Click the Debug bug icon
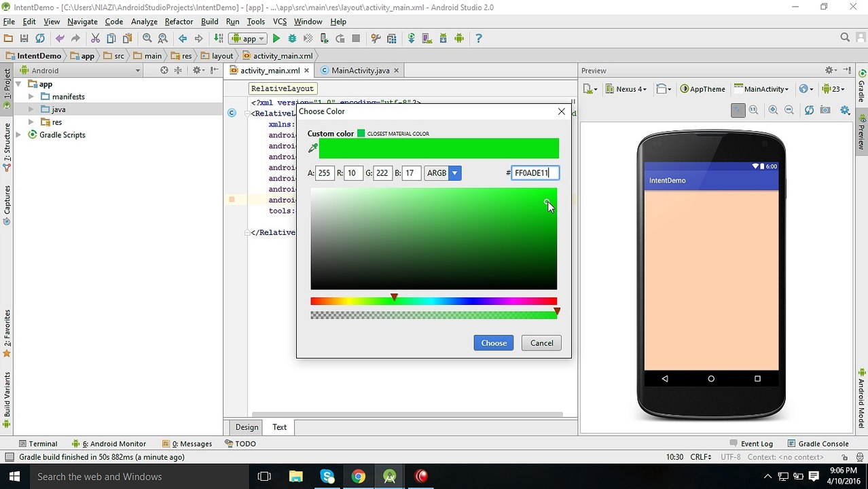Image resolution: width=868 pixels, height=489 pixels. [292, 39]
